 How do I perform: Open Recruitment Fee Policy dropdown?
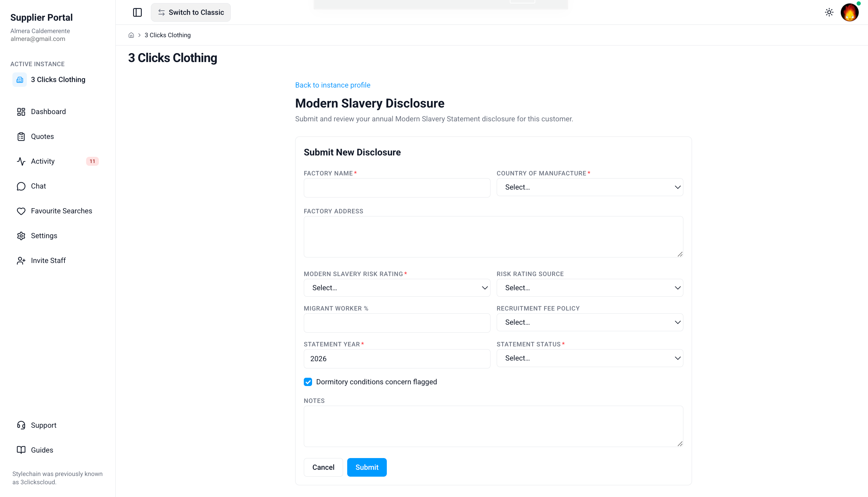pos(590,322)
